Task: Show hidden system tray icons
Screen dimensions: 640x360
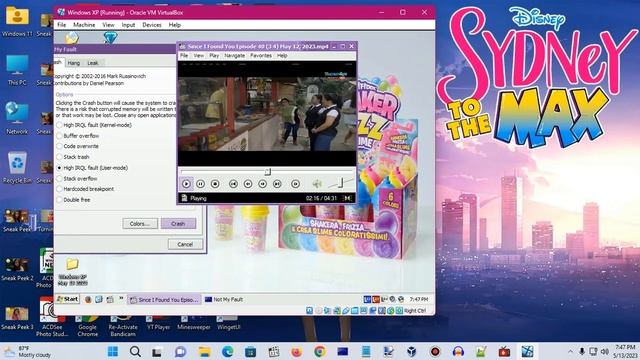Action: pyautogui.click(x=570, y=351)
